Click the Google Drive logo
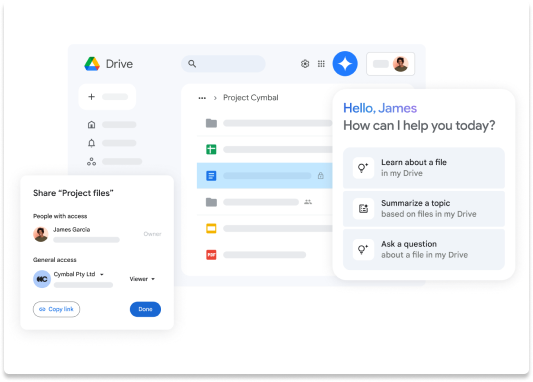The width and height of the screenshot is (533, 382). coord(92,64)
